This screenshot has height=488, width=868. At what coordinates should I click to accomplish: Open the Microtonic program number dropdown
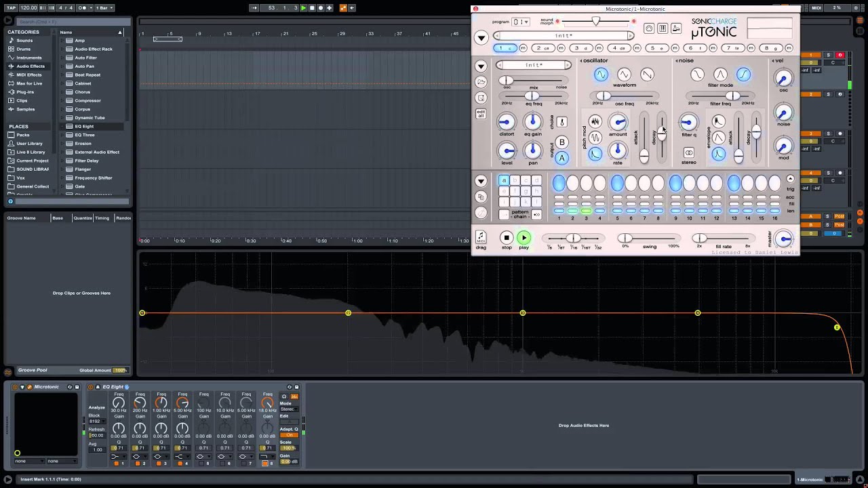point(520,22)
